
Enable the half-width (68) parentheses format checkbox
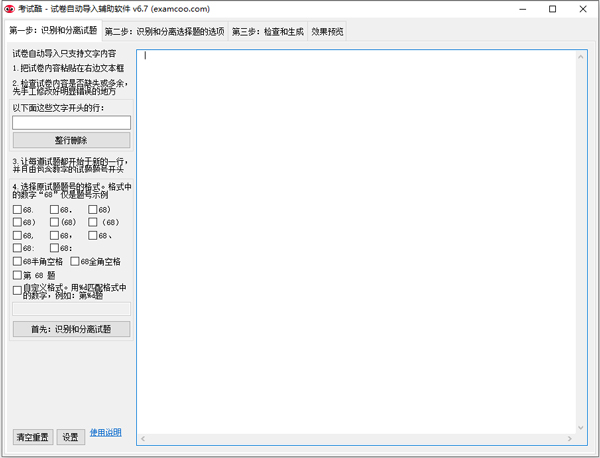tap(54, 222)
